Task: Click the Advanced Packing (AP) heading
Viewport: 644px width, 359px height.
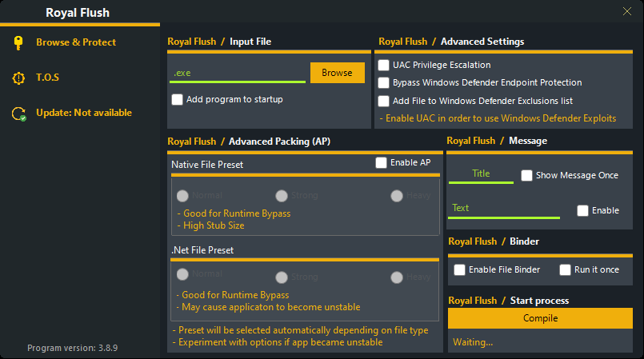Action: [280, 142]
